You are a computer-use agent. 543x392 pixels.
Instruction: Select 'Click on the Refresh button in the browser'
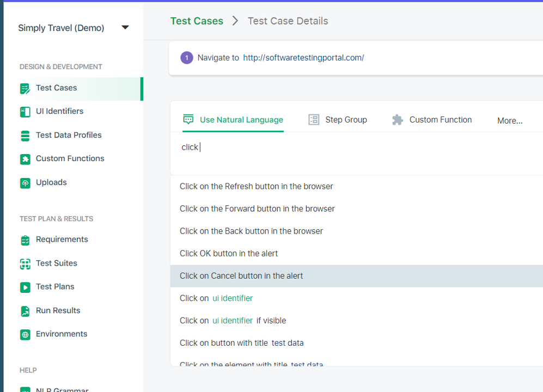point(357,187)
